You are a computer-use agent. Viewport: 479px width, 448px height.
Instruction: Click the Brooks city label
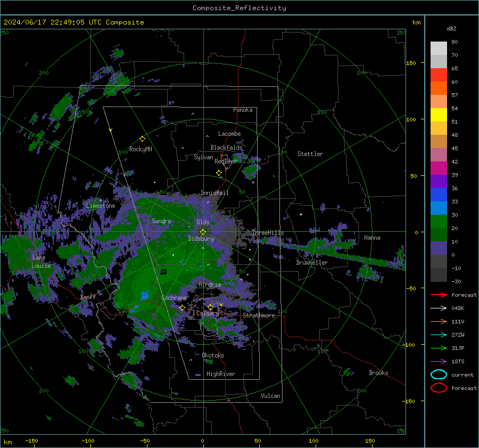(x=378, y=373)
